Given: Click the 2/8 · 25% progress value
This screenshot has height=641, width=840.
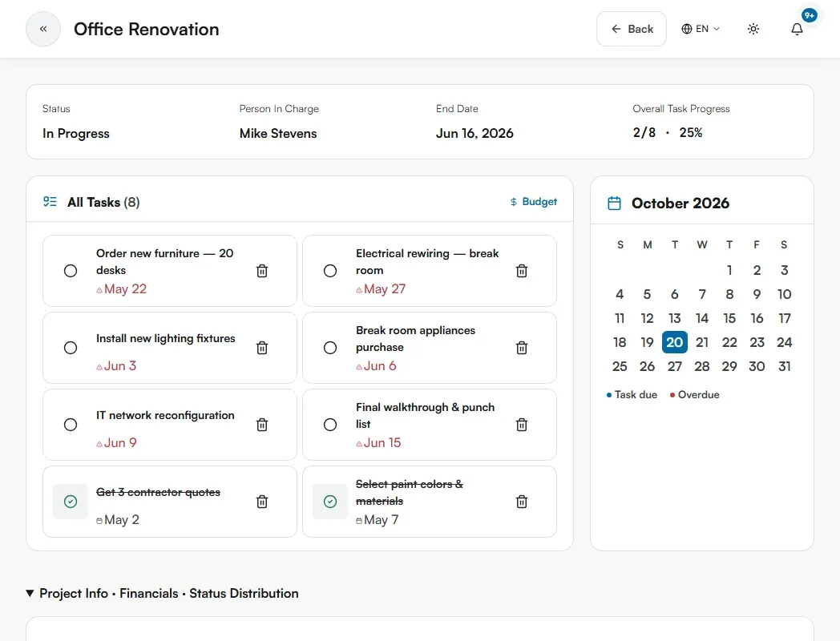Looking at the screenshot, I should coord(668,133).
